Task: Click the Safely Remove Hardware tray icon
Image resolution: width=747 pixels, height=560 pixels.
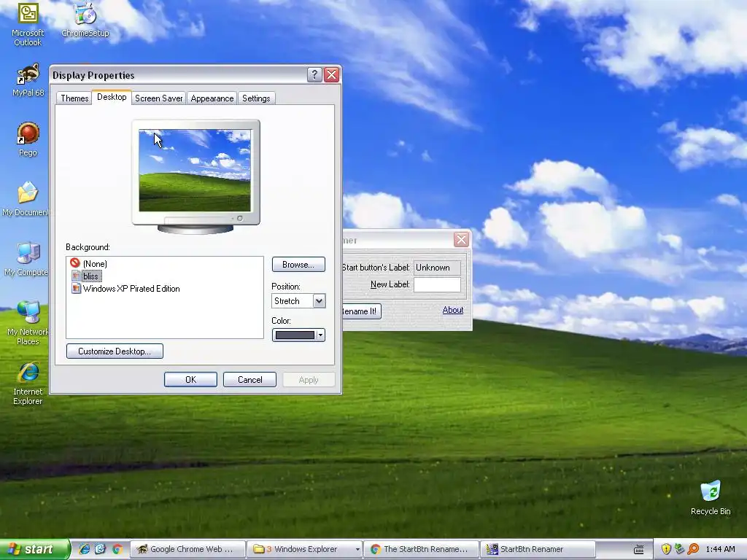Action: tap(679, 549)
